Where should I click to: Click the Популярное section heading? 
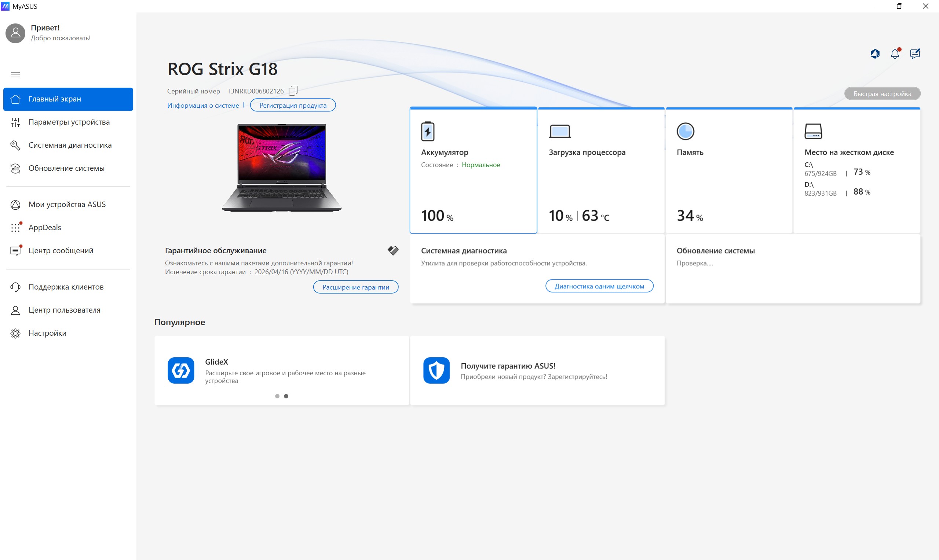180,322
